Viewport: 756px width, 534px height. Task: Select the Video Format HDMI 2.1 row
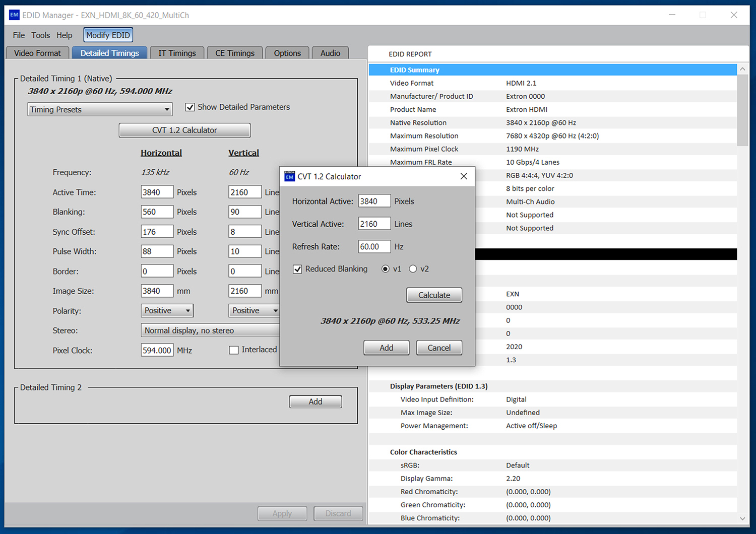553,83
